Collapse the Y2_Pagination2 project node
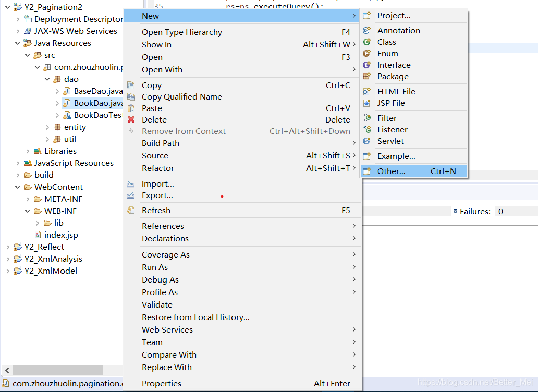The image size is (538, 392). [7, 7]
